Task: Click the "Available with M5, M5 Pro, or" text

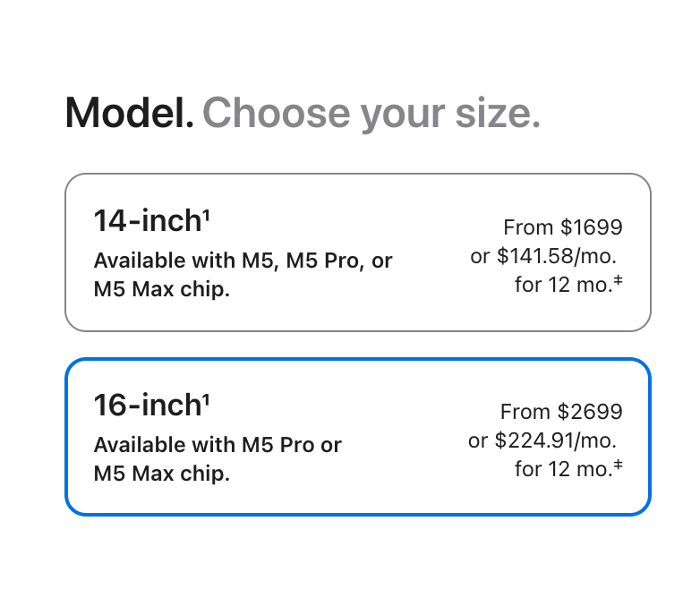Action: (243, 261)
